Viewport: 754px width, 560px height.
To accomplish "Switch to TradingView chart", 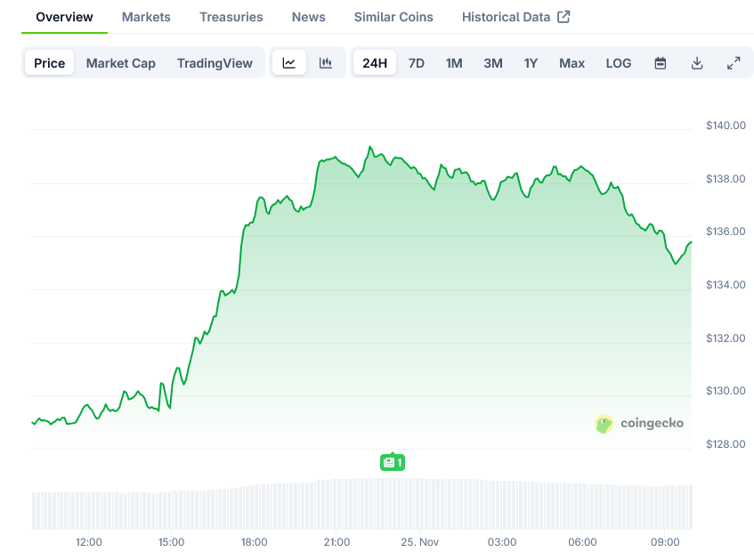I will click(215, 63).
